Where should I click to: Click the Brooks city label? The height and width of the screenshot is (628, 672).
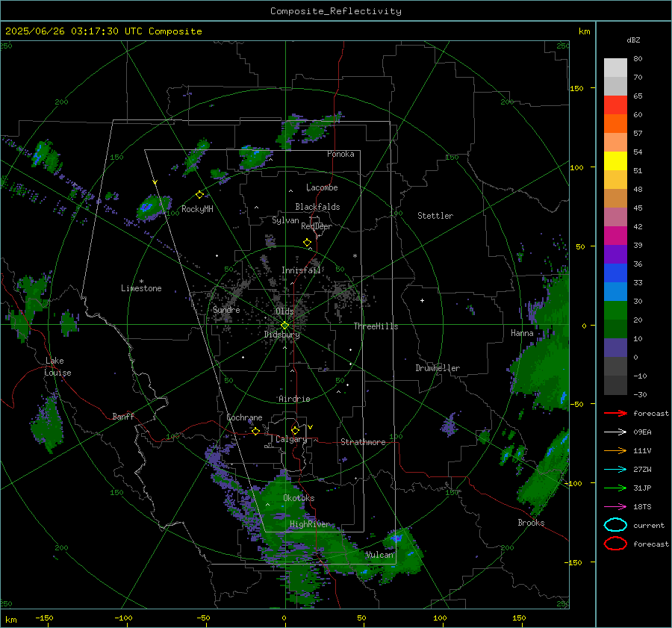click(x=531, y=523)
